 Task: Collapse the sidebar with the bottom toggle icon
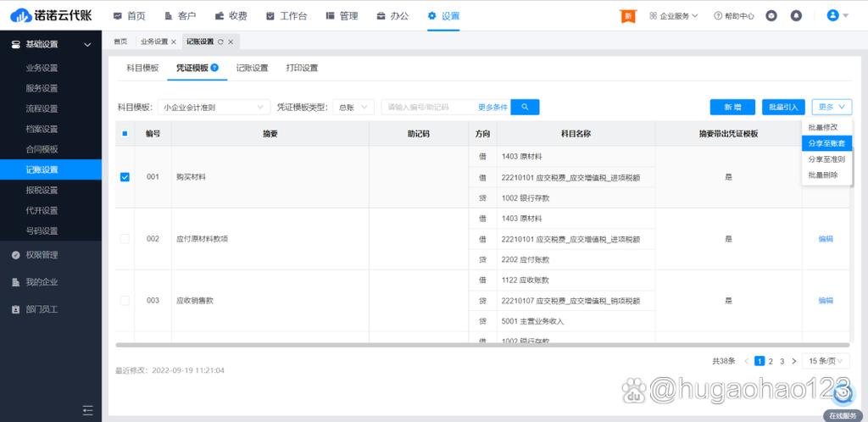[87, 410]
